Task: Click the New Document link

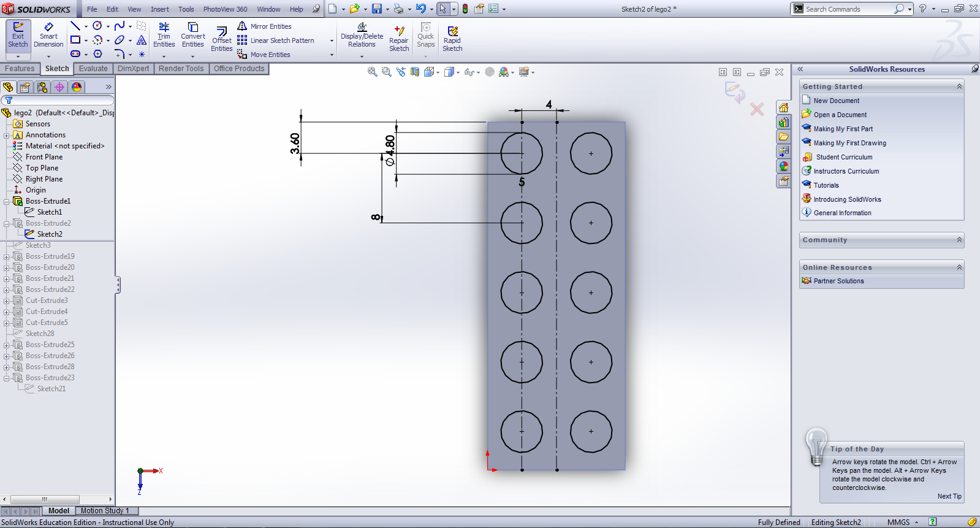Action: click(x=836, y=101)
